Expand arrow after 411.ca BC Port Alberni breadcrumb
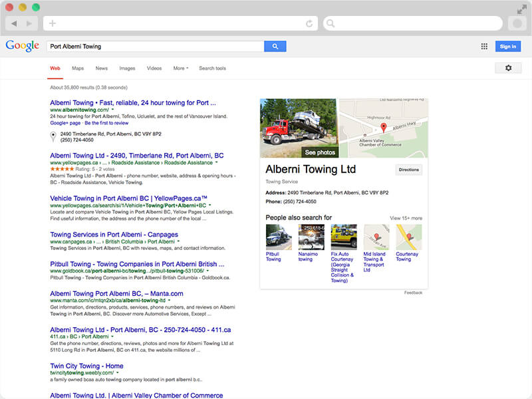Screen dimensions: 532x399 112,336
